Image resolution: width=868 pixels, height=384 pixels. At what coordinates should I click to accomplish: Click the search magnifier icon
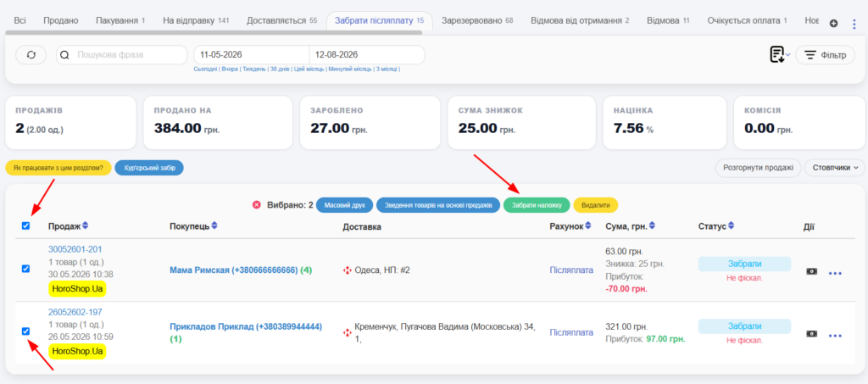pyautogui.click(x=64, y=55)
